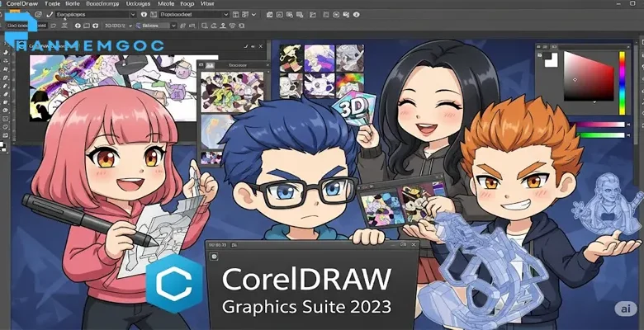
Task: Click the grid icon before the second combo box
Action: tap(154, 14)
